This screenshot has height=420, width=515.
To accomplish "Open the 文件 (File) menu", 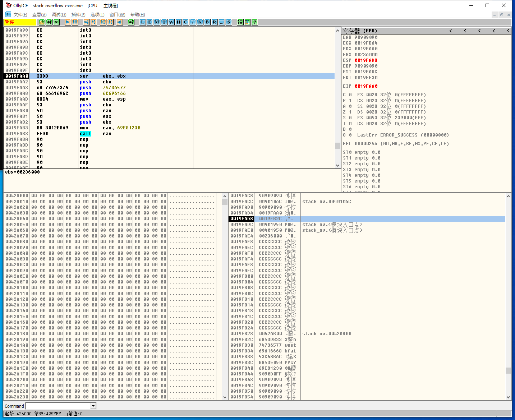I will point(20,15).
